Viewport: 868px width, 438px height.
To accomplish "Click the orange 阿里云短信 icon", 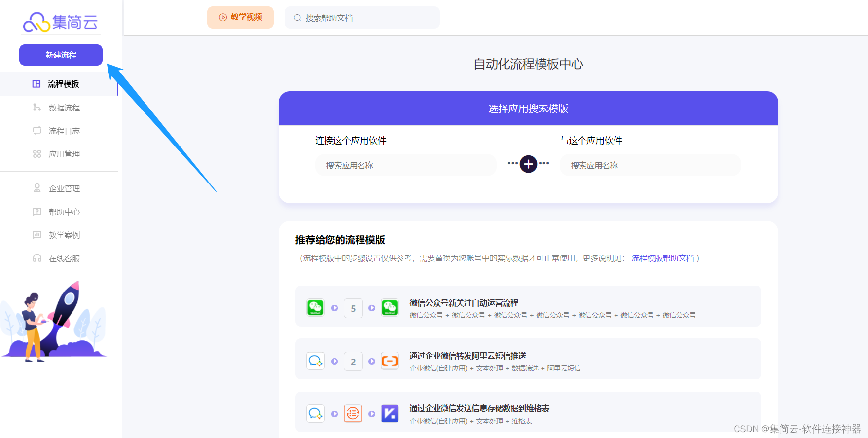I will (390, 361).
